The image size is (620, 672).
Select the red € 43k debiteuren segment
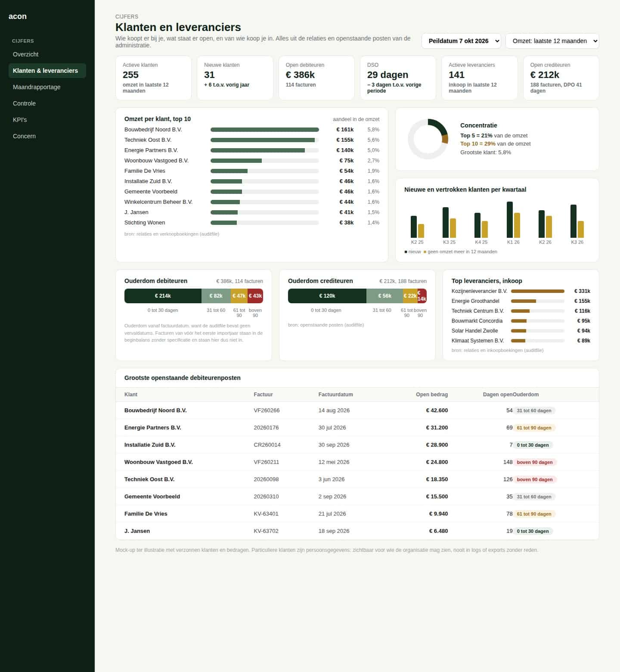point(255,296)
